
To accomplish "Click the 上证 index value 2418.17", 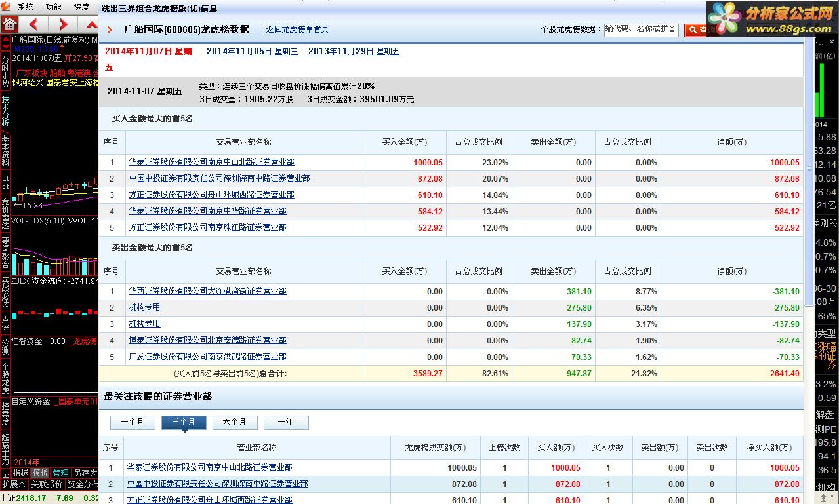I will pyautogui.click(x=31, y=498).
